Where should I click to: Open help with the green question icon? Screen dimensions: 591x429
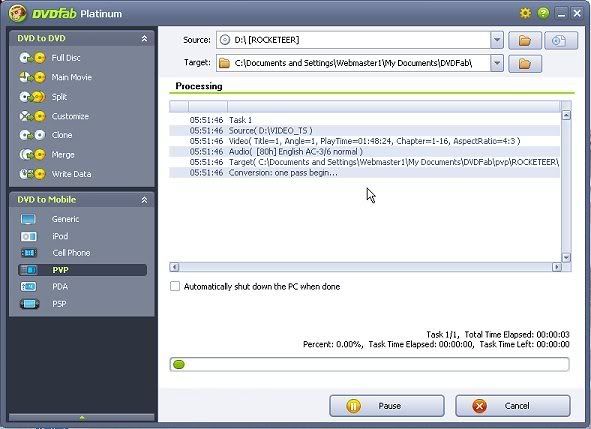[x=543, y=14]
